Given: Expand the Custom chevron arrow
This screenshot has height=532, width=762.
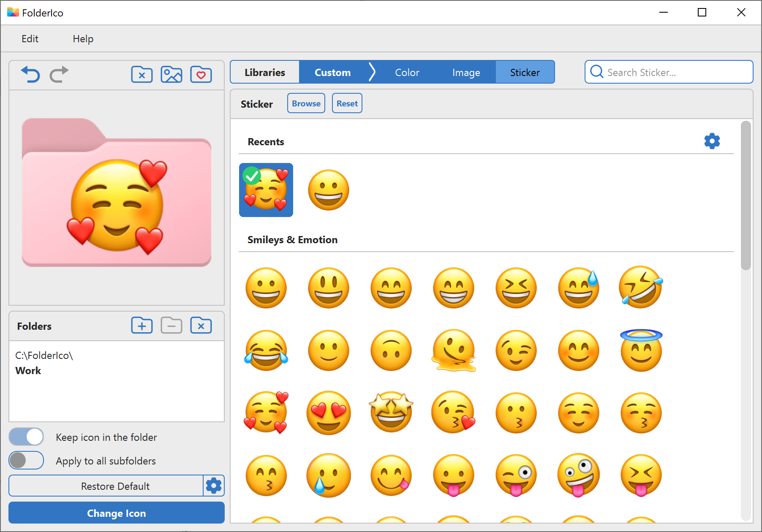Looking at the screenshot, I should (x=372, y=72).
